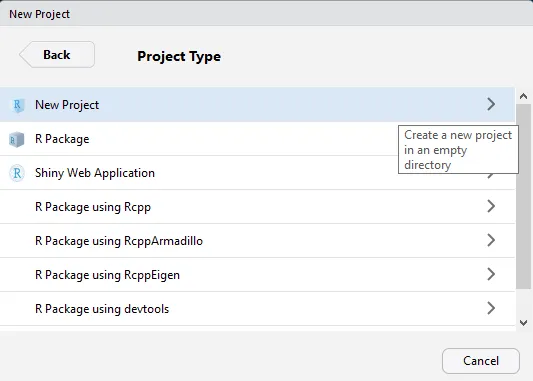Select the R Package list entry

tap(257, 139)
